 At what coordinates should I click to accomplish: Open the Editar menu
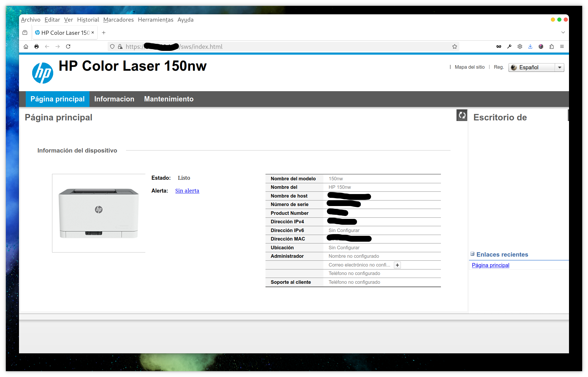[x=52, y=20]
